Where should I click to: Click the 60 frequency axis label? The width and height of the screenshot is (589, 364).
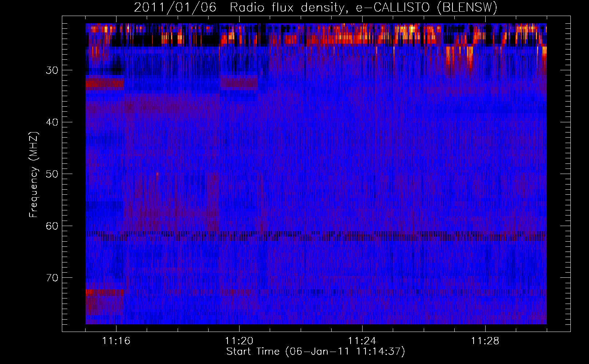click(x=52, y=226)
